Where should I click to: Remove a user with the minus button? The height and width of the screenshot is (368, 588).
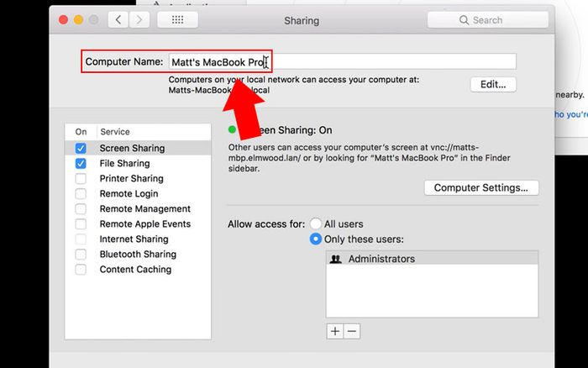coord(352,331)
